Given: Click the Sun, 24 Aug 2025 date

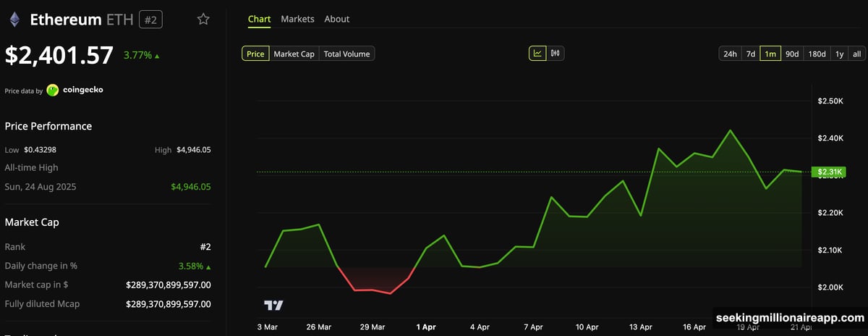Looking at the screenshot, I should pyautogui.click(x=41, y=187).
